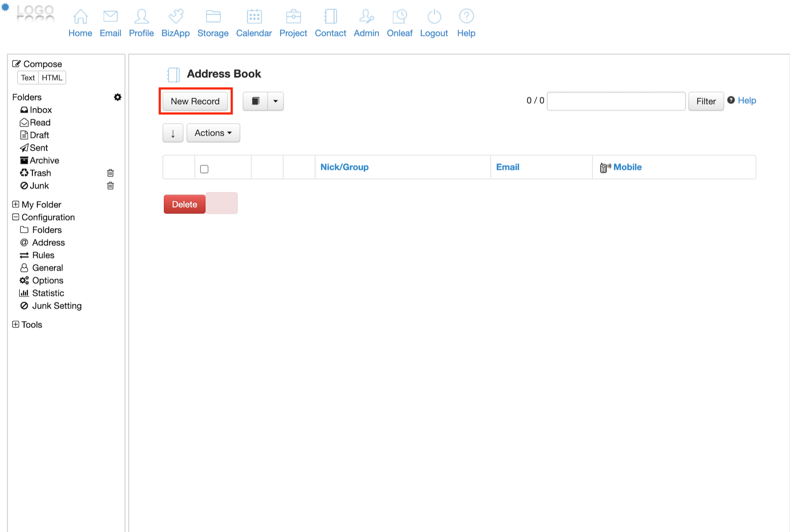Screen dimensions: 790x532
Task: Click the Folders settings gear icon
Action: point(117,97)
